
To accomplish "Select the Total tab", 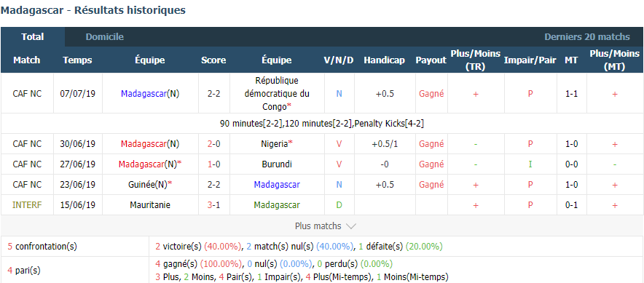I will pyautogui.click(x=33, y=37).
